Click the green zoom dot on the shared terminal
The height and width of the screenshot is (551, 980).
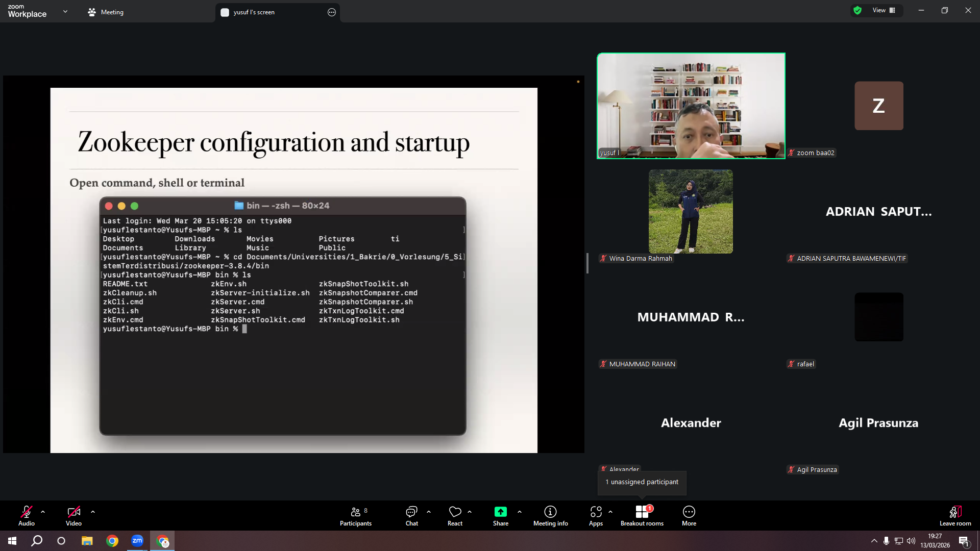(134, 206)
